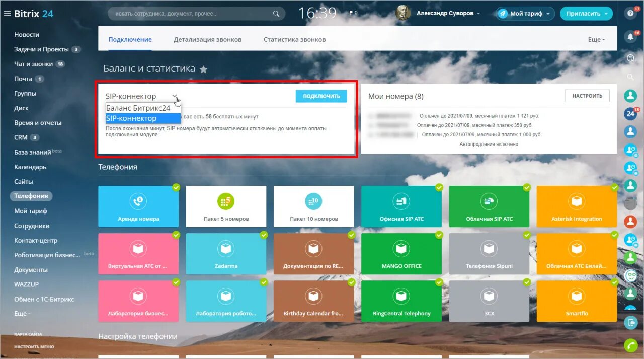Image resolution: width=644 pixels, height=359 pixels.
Task: Expand the Ещё item in left menu
Action: (x=22, y=314)
